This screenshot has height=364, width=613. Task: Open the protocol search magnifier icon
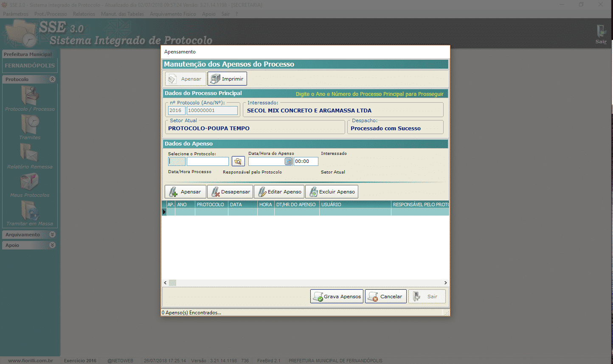click(x=238, y=161)
